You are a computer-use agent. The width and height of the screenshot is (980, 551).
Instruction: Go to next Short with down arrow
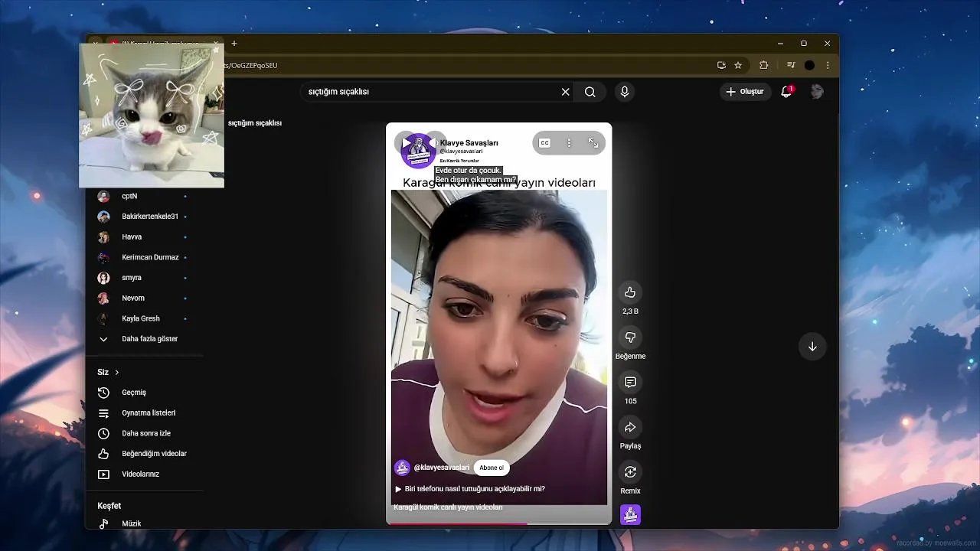tap(812, 347)
